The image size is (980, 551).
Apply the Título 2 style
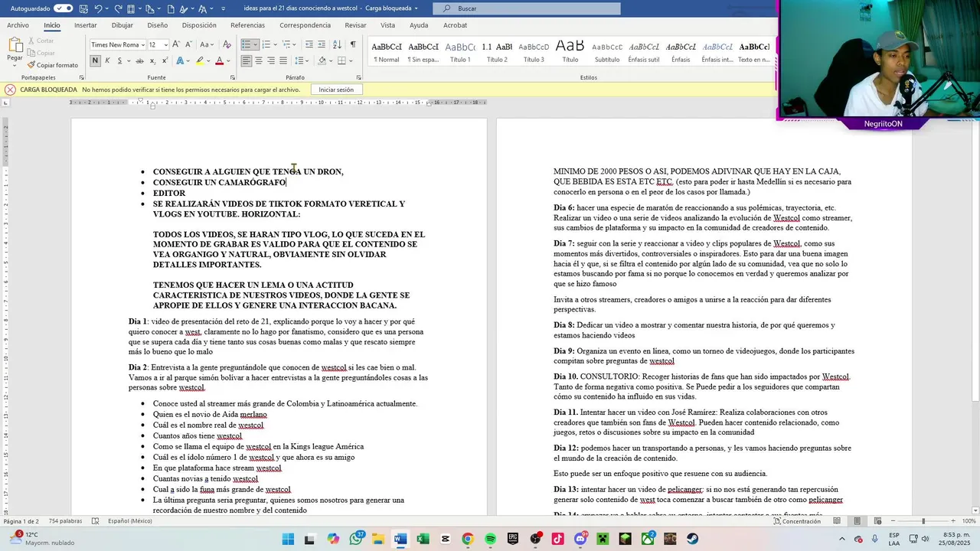pos(497,51)
